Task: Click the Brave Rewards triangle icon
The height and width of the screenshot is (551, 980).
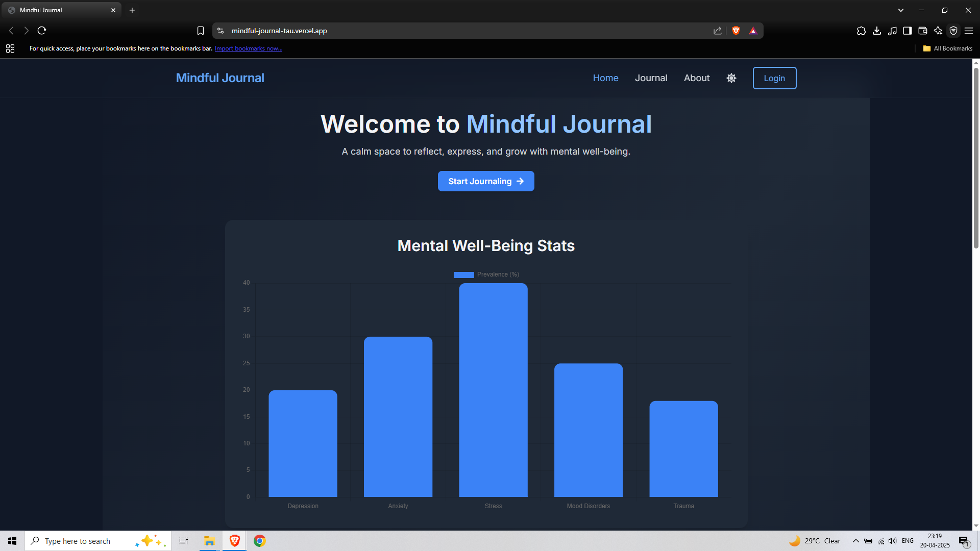Action: pyautogui.click(x=753, y=31)
